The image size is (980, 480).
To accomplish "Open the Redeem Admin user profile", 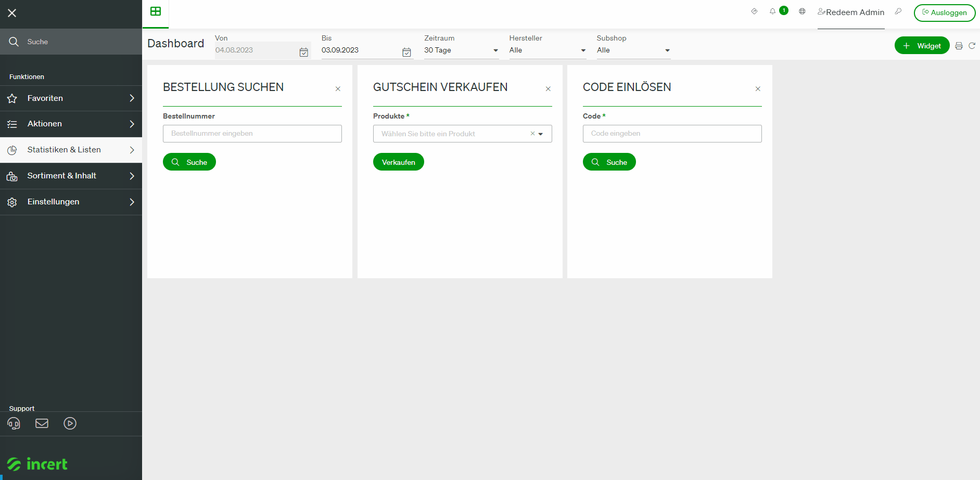I will [x=851, y=12].
